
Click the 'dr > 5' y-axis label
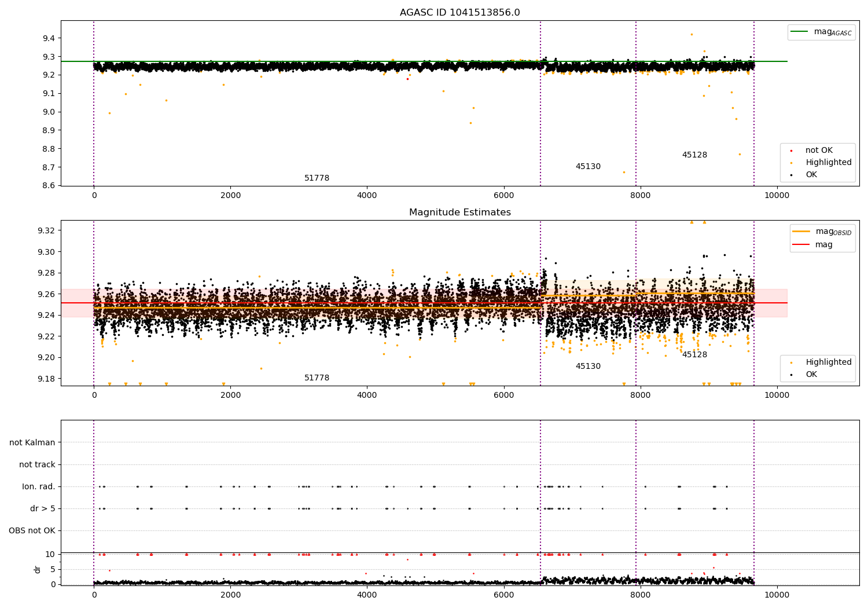point(43,509)
